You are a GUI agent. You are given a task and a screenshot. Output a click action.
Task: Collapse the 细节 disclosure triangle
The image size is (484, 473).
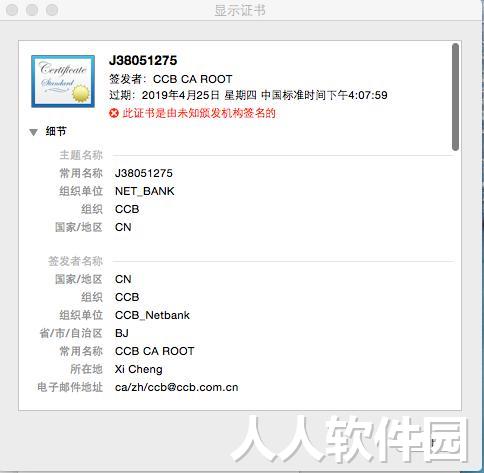[x=33, y=132]
